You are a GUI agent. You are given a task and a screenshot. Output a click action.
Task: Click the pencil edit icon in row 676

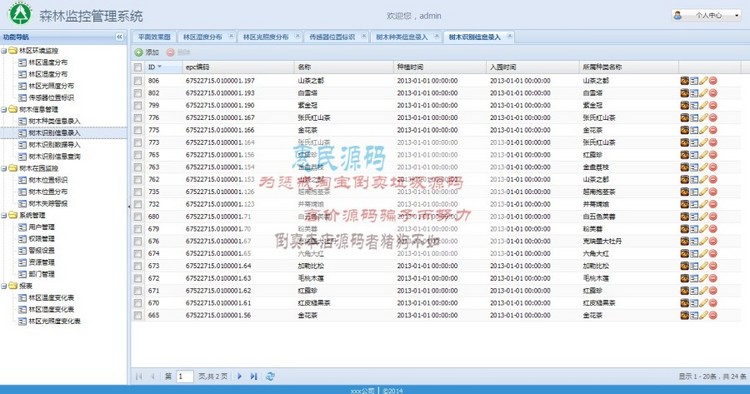(703, 241)
